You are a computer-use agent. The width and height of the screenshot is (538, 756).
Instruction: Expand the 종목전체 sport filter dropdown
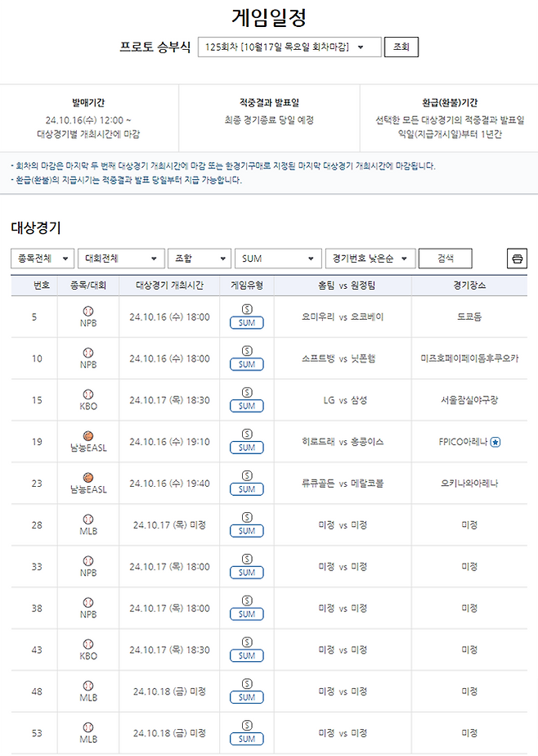click(x=43, y=259)
